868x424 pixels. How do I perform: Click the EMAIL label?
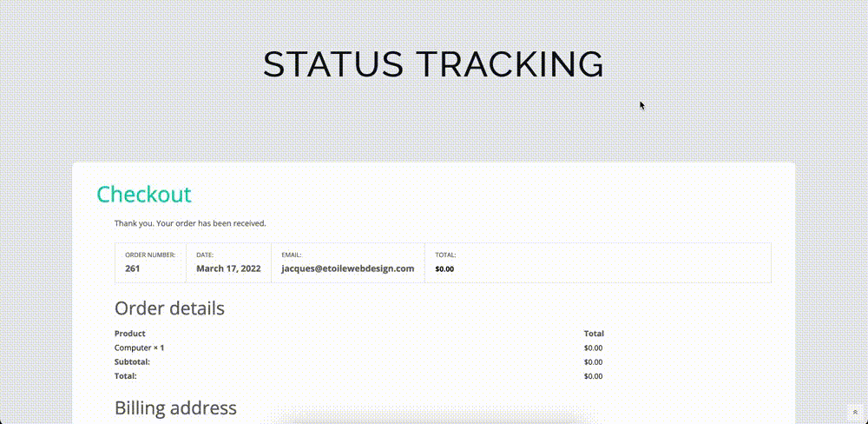291,255
